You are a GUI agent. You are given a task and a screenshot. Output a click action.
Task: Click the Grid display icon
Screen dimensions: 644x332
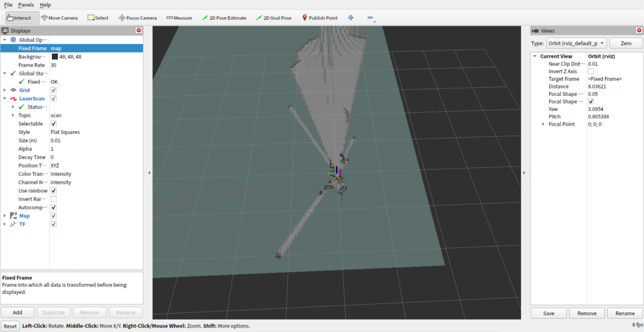pos(13,90)
